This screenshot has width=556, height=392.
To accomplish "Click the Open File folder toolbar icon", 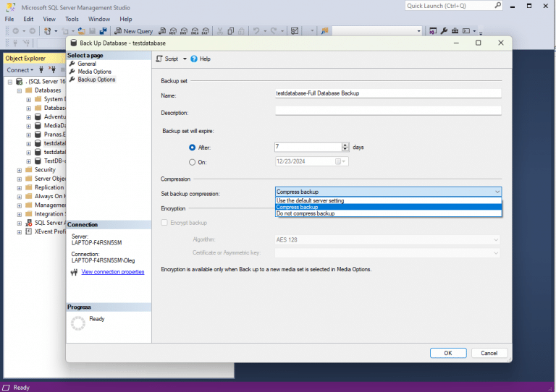I will (x=82, y=31).
